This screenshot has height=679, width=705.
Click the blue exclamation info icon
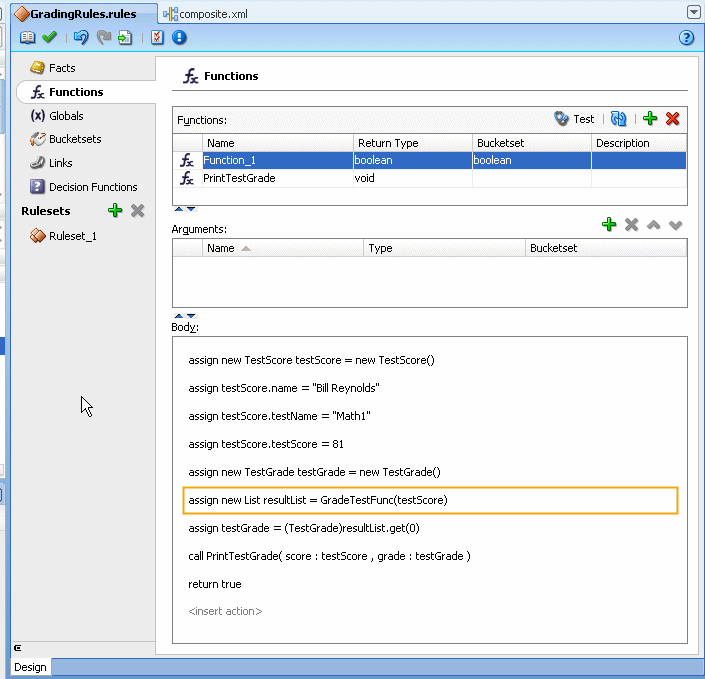click(179, 37)
